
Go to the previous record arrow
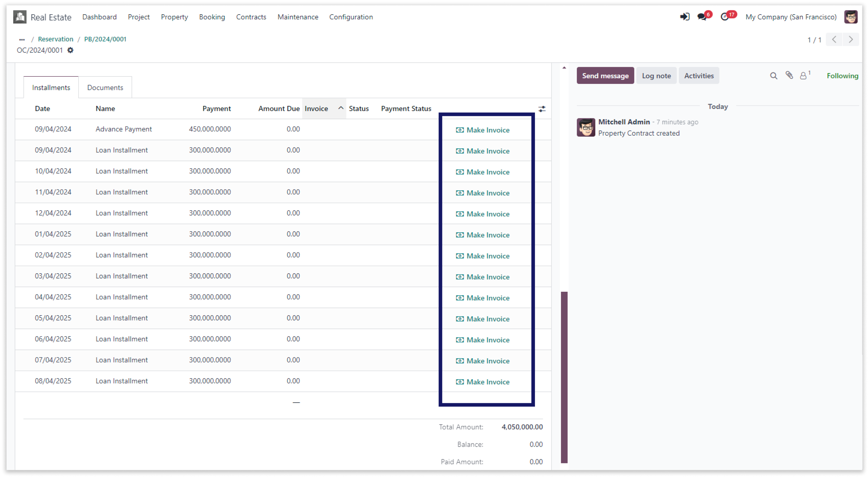(x=834, y=40)
